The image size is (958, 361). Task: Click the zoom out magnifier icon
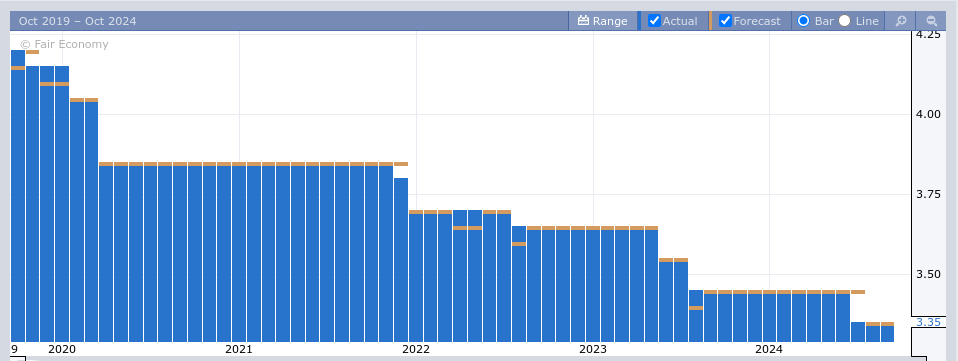(932, 21)
